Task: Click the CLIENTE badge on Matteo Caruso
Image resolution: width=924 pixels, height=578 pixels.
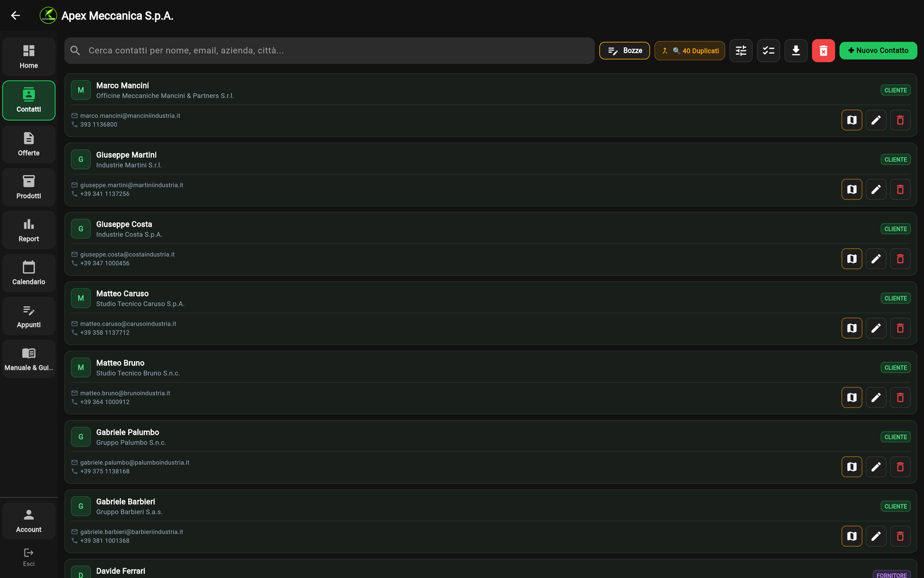Action: pyautogui.click(x=896, y=298)
